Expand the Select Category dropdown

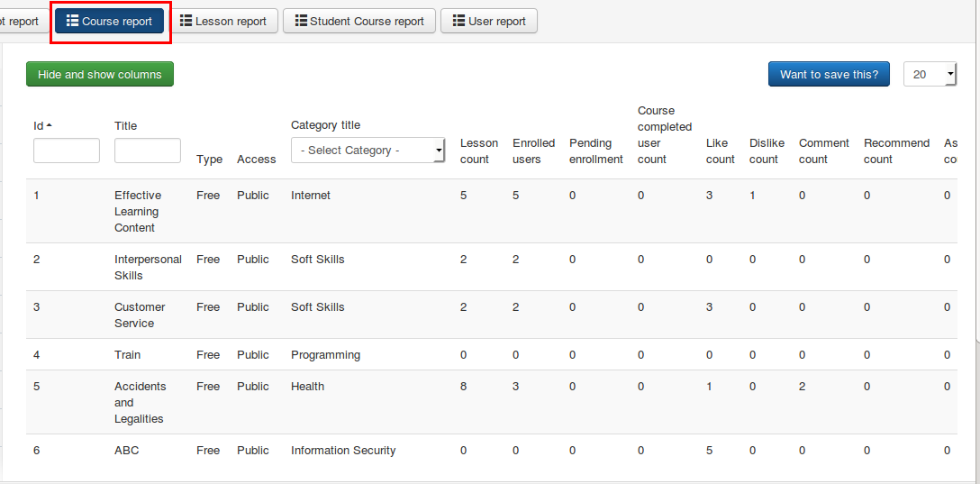point(367,151)
